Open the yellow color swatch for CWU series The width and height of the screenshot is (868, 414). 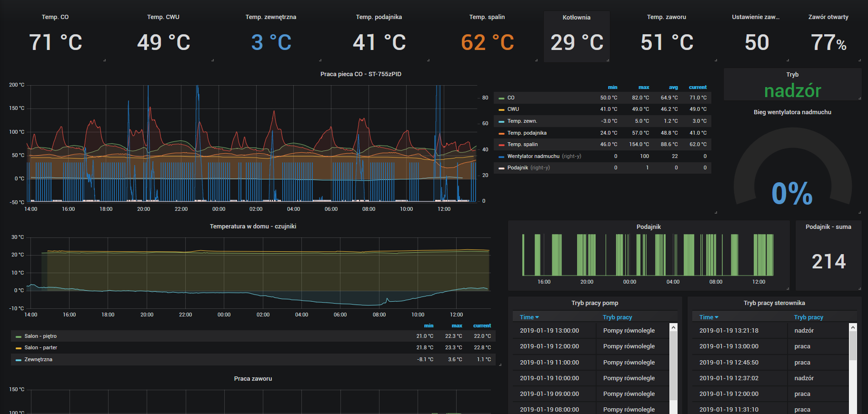point(501,109)
